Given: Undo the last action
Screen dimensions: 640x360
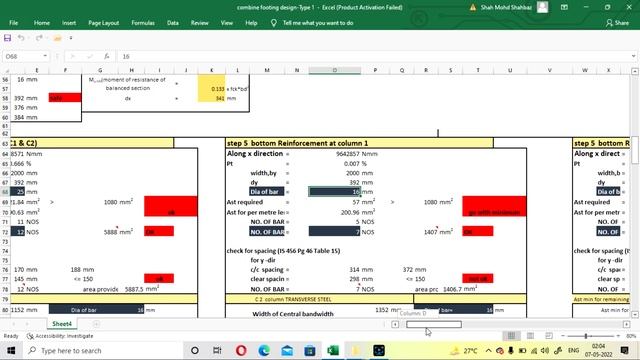Looking at the screenshot, I should (21, 38).
